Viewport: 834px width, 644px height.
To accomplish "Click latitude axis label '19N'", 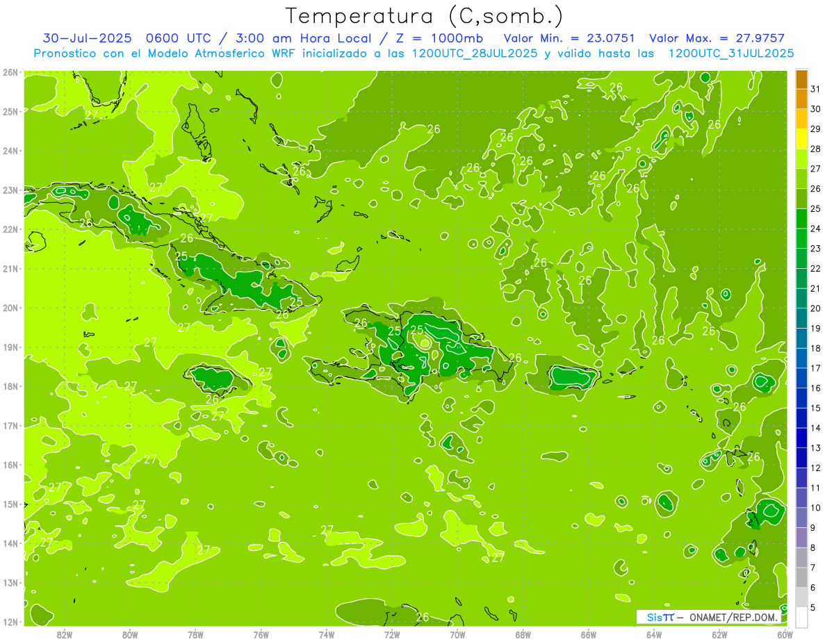I will point(10,347).
